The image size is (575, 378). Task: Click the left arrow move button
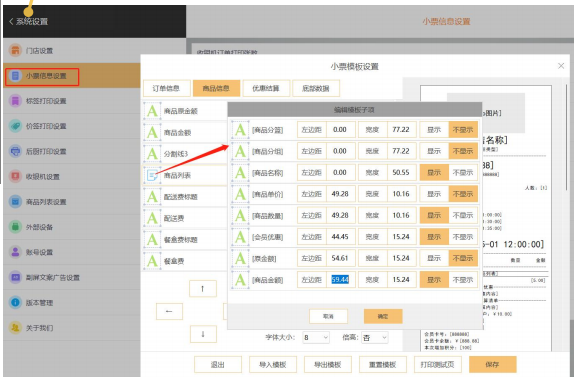pyautogui.click(x=169, y=311)
